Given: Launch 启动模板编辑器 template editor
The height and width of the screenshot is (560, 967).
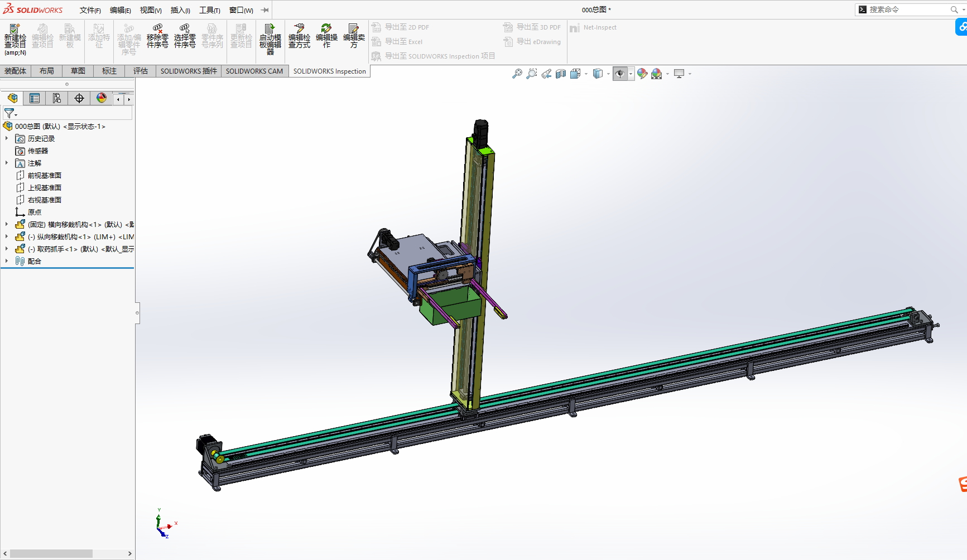Looking at the screenshot, I should (270, 39).
